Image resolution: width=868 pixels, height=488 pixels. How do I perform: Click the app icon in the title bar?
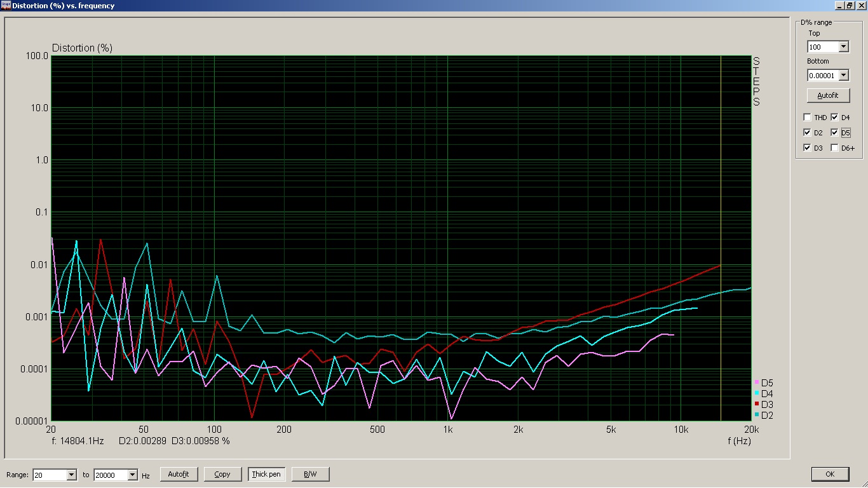coord(6,5)
